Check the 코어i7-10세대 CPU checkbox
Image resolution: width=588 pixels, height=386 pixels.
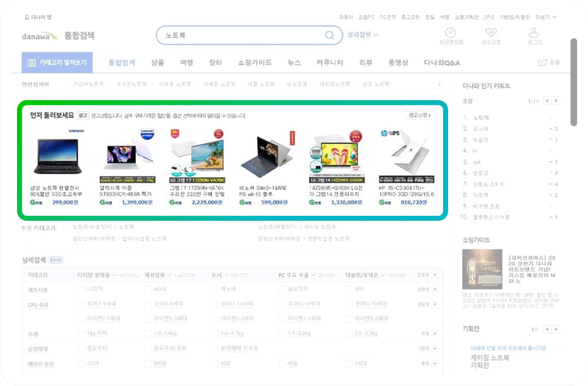pyautogui.click(x=215, y=304)
